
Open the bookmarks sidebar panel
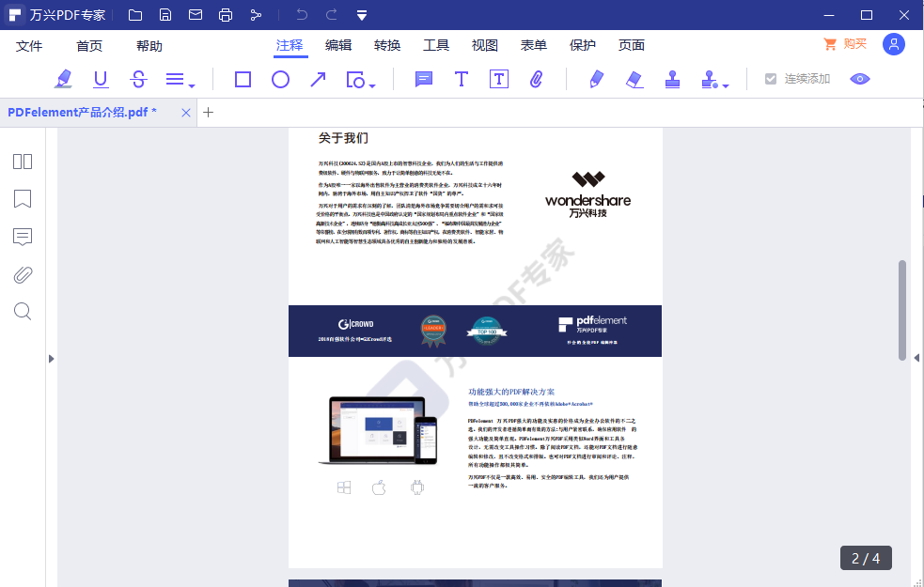[x=23, y=198]
